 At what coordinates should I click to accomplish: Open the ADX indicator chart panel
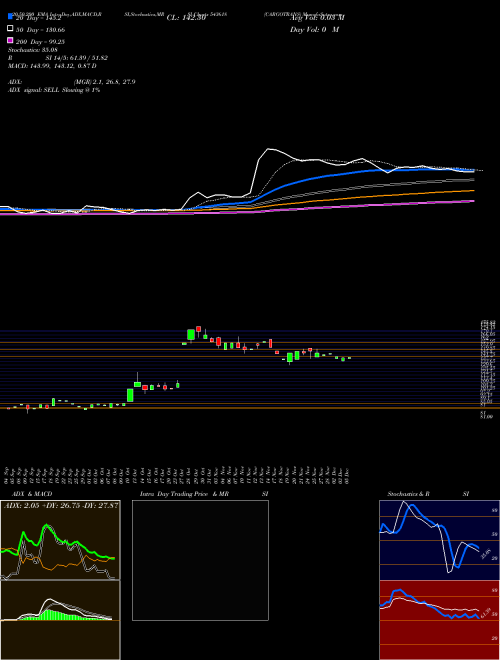click(60, 540)
